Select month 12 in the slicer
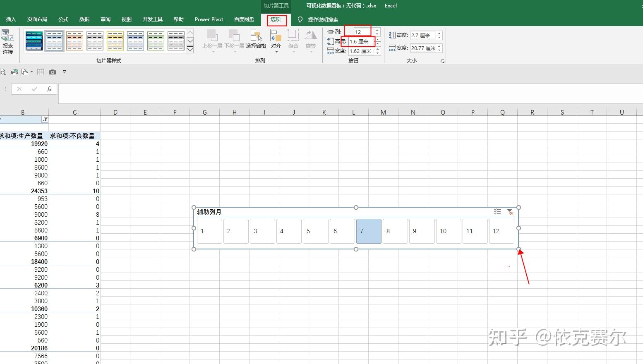This screenshot has width=643, height=364. tap(501, 231)
